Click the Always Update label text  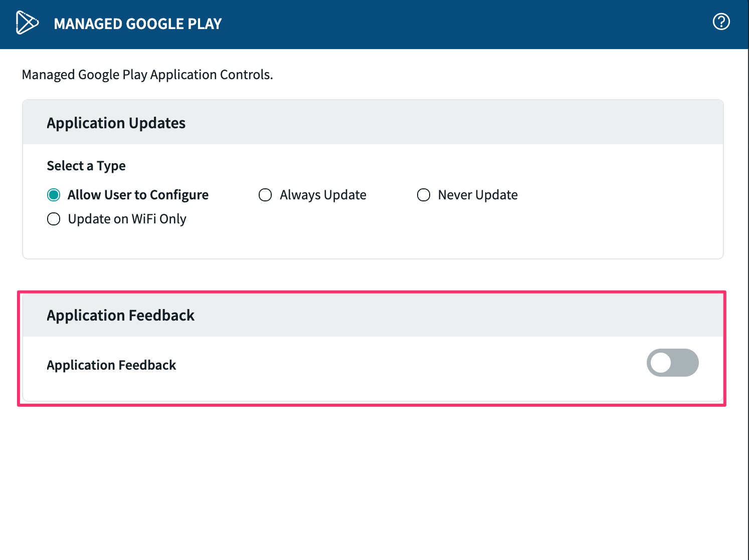tap(323, 195)
